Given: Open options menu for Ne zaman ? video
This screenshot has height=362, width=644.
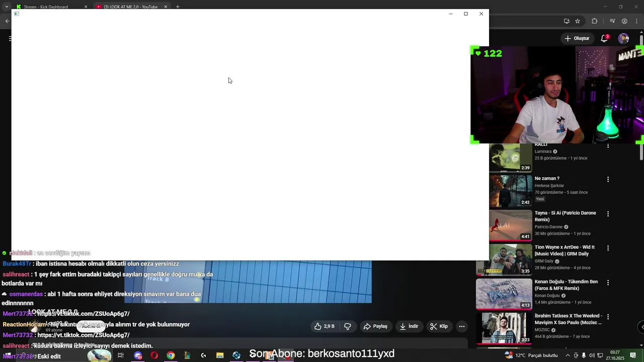Looking at the screenshot, I should click(x=608, y=179).
